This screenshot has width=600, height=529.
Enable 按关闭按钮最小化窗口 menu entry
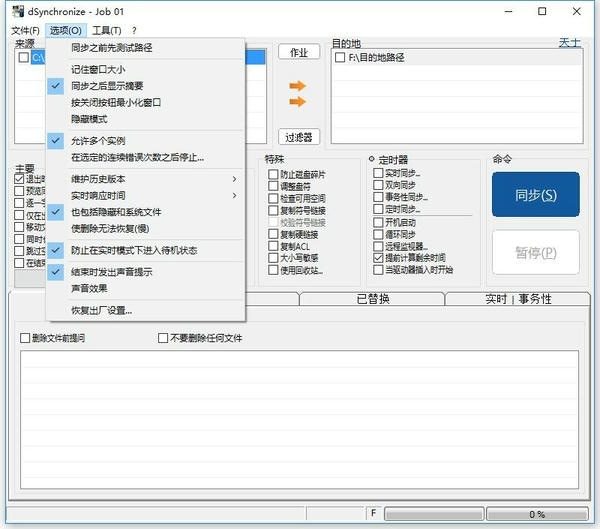point(145,103)
